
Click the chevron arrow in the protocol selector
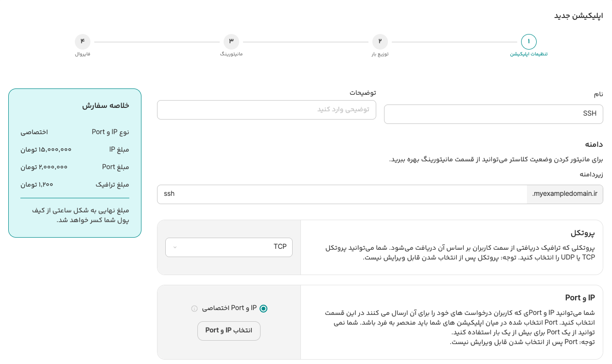(175, 247)
